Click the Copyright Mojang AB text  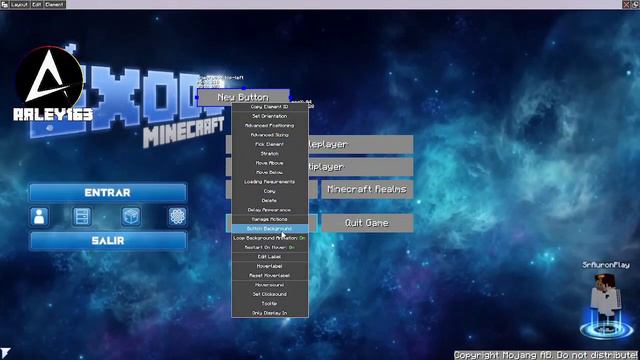click(x=546, y=355)
